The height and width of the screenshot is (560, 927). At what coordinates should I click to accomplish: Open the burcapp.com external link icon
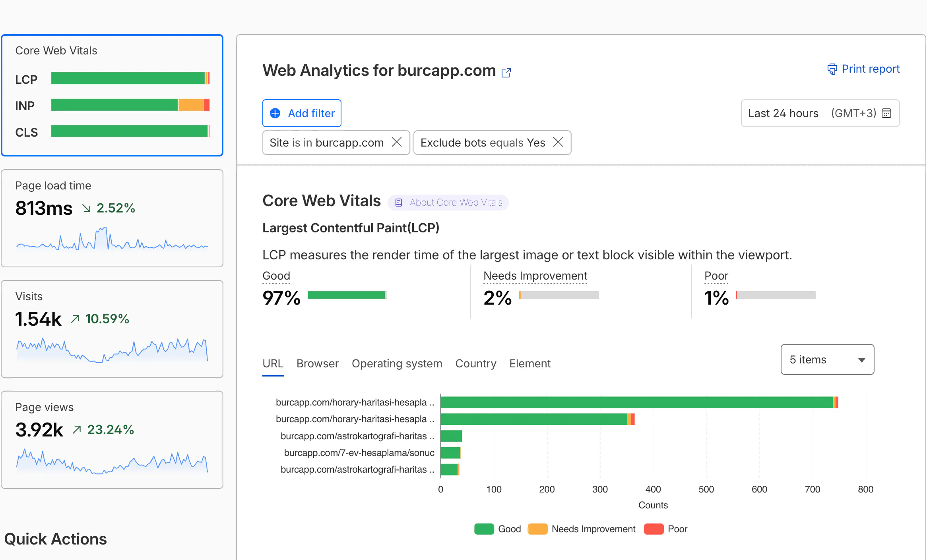click(x=506, y=73)
